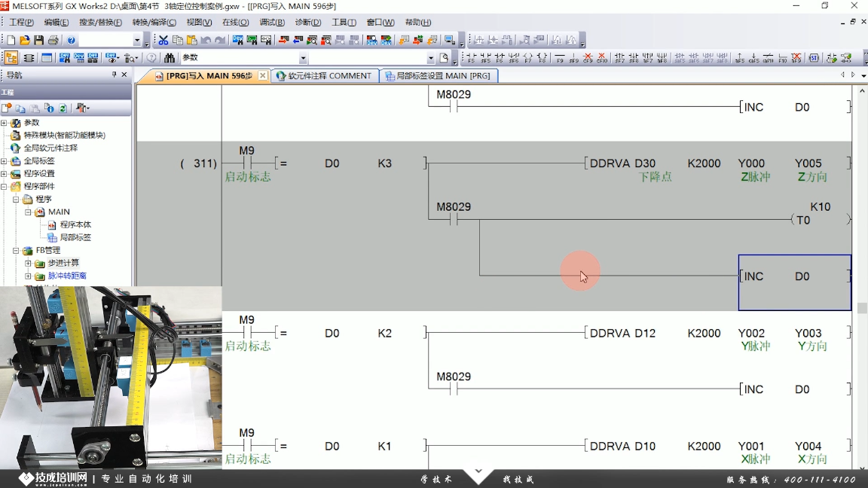The width and height of the screenshot is (868, 488).
Task: Insert coil with F7 icon
Action: click(x=528, y=57)
